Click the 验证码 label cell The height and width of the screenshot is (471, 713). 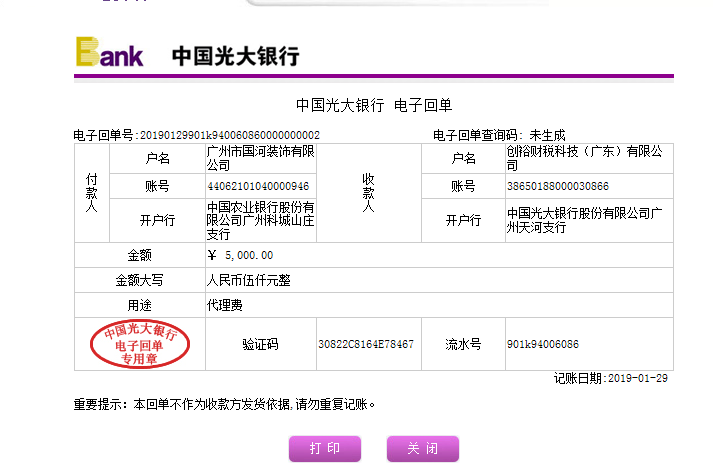click(x=260, y=344)
